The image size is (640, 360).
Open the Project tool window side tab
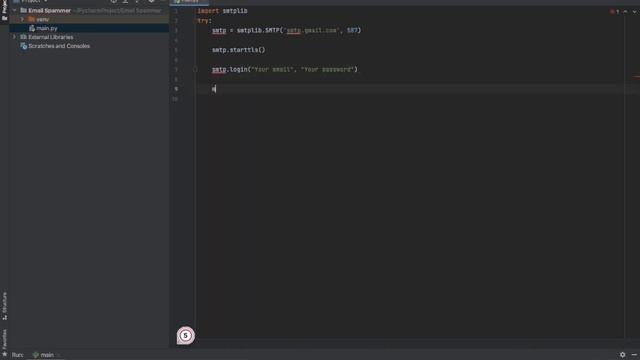pyautogui.click(x=4, y=10)
